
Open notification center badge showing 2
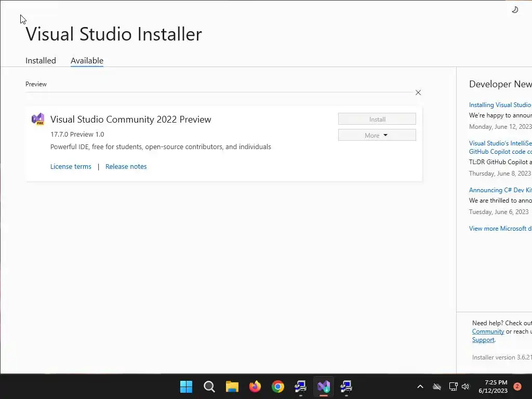[x=517, y=387]
